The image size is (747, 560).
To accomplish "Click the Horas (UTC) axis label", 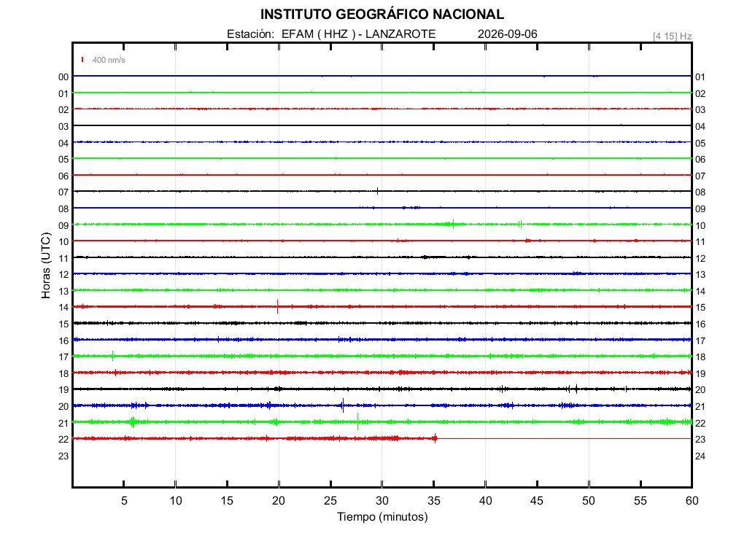I will (46, 265).
